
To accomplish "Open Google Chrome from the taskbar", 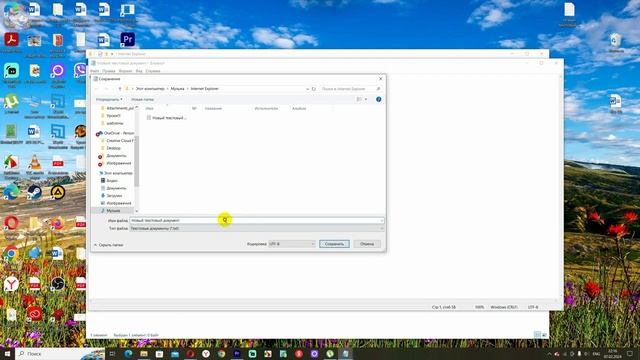I will click(x=222, y=353).
